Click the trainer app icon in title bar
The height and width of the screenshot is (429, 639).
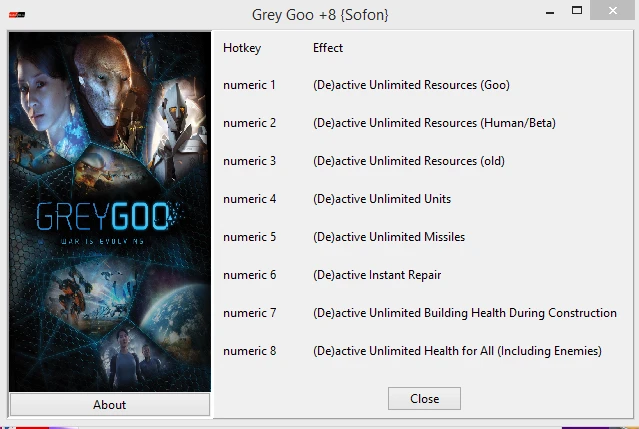(17, 15)
